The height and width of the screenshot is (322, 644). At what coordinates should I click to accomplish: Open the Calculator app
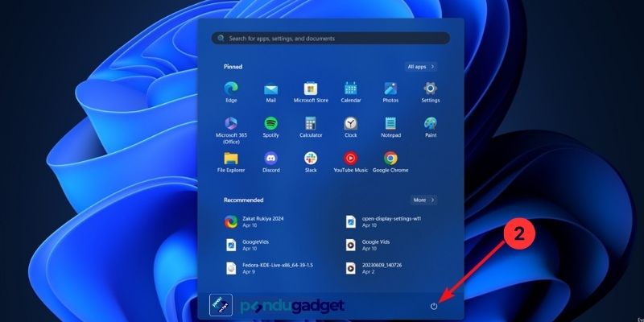[x=311, y=127]
